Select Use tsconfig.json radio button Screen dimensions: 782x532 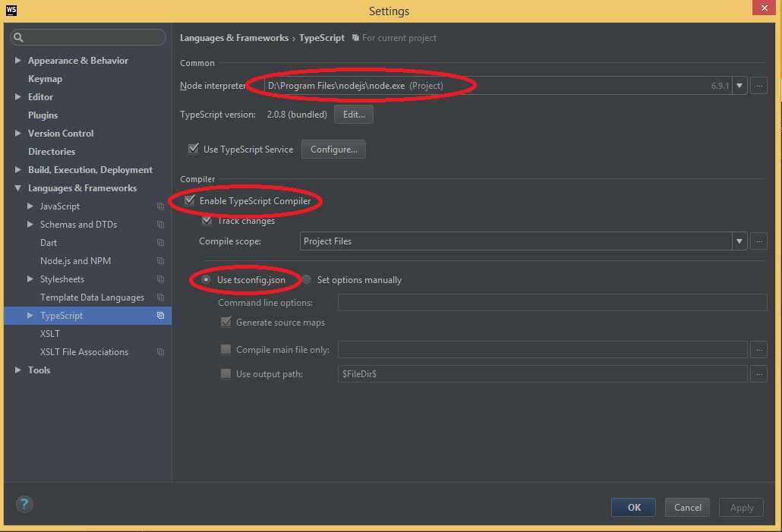tap(206, 280)
